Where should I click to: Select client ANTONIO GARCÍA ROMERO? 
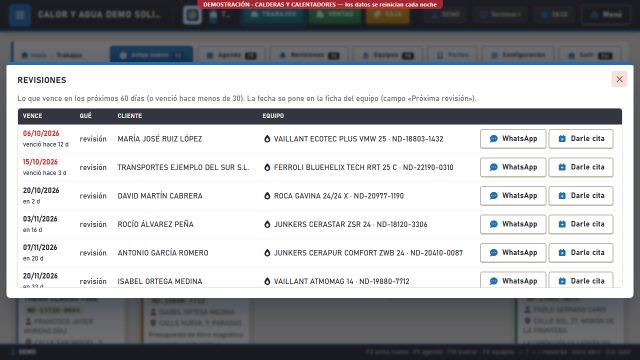[163, 253]
